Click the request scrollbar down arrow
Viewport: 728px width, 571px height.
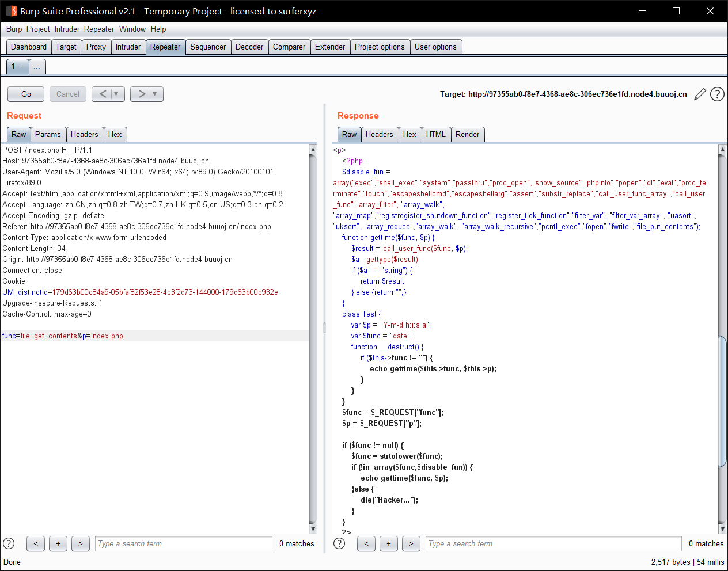click(x=313, y=529)
